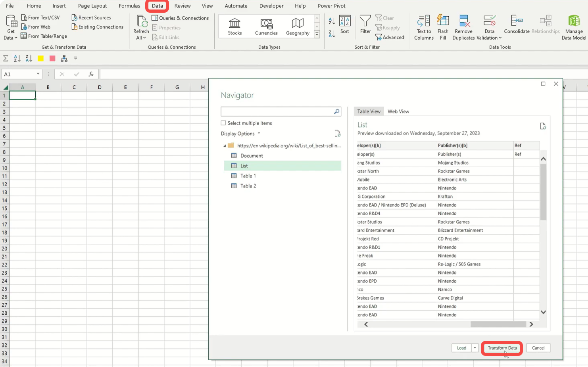Click the Load button
Viewport: 588px width, 367px height.
tap(461, 348)
